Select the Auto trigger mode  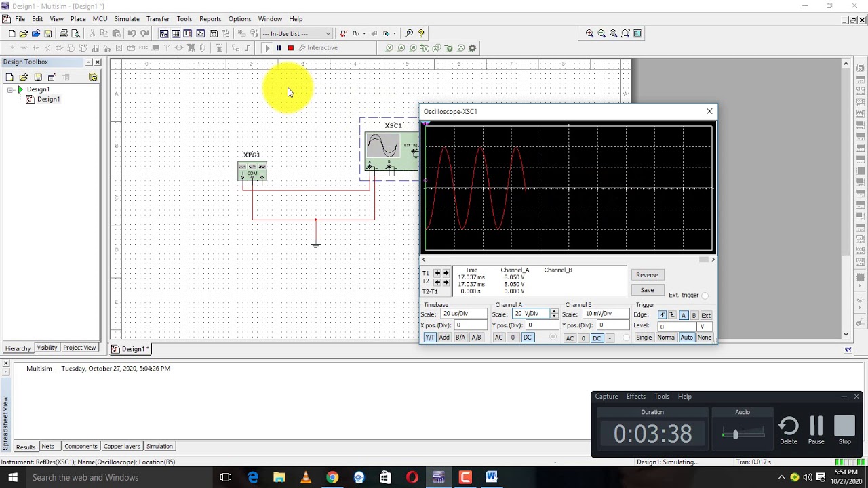click(687, 338)
